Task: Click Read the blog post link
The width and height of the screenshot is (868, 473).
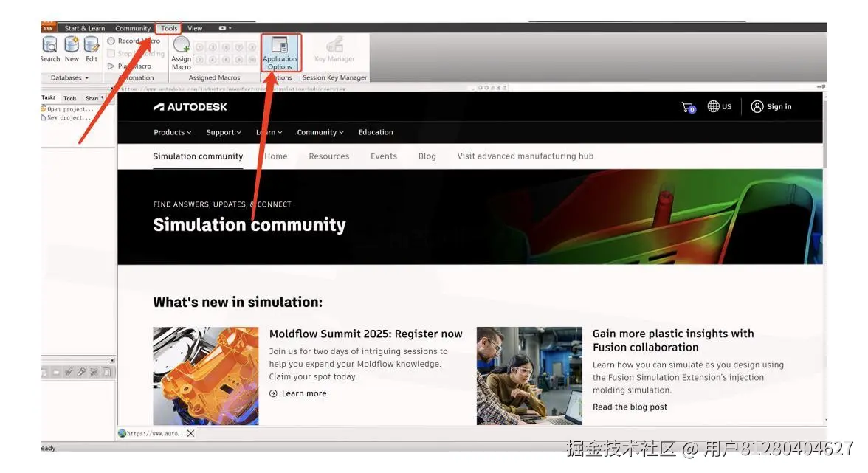Action: click(x=630, y=406)
